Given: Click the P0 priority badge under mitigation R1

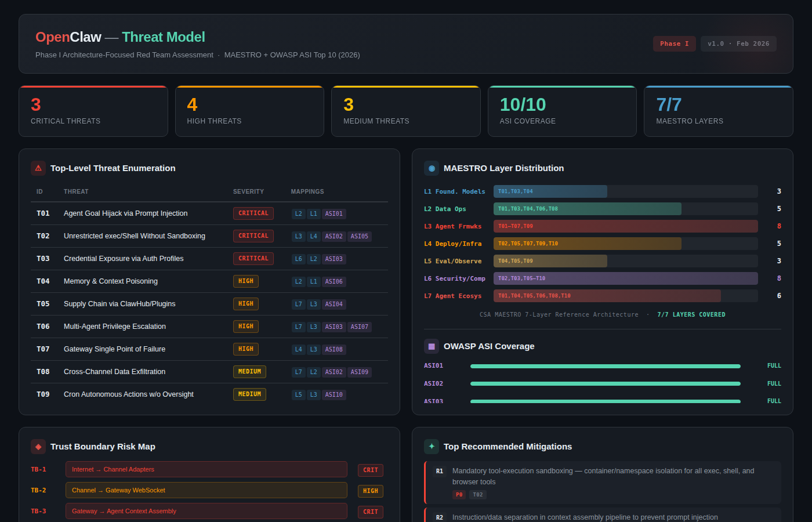Looking at the screenshot, I should [x=459, y=494].
